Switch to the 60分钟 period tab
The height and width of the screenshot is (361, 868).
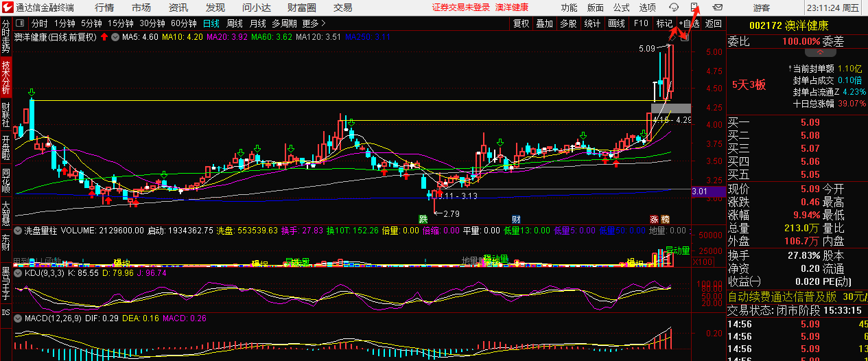(x=183, y=23)
